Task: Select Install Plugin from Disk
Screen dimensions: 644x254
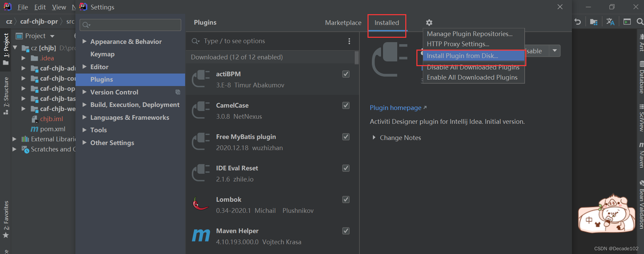Action: coord(474,56)
